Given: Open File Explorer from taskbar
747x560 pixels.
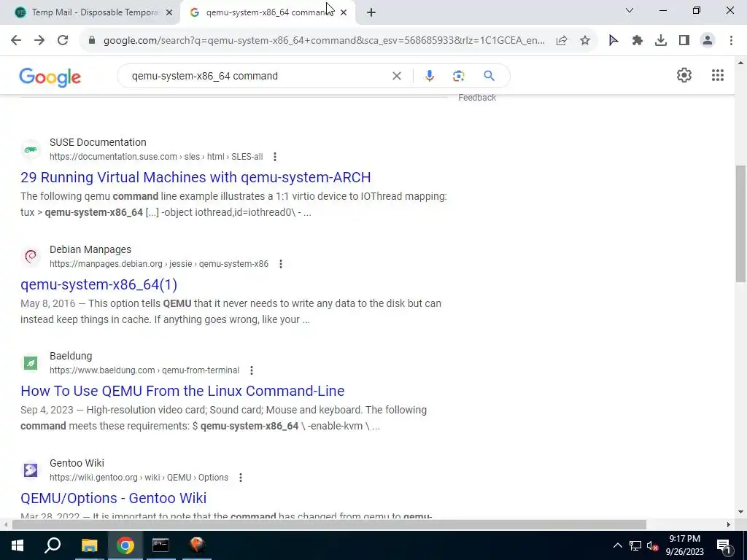Looking at the screenshot, I should [89, 545].
